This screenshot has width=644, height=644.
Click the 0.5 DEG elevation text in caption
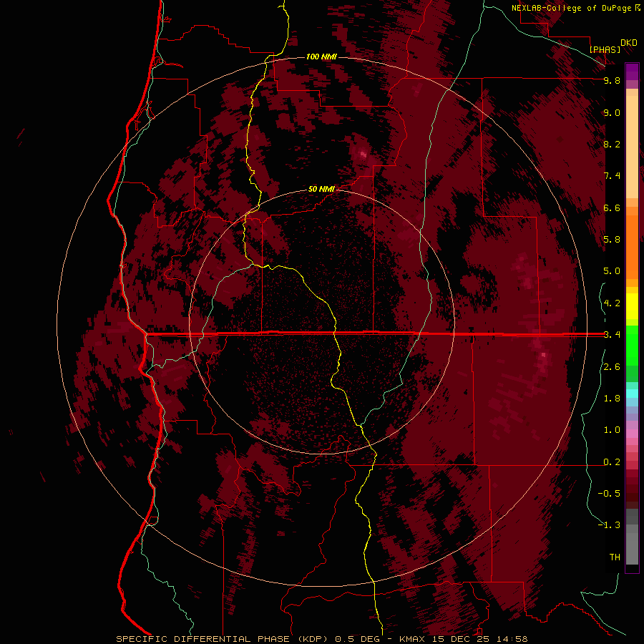[358, 639]
